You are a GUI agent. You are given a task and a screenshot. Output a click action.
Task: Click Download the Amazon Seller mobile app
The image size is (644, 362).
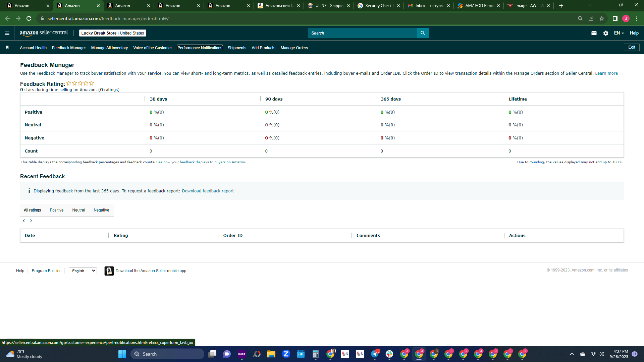(151, 271)
